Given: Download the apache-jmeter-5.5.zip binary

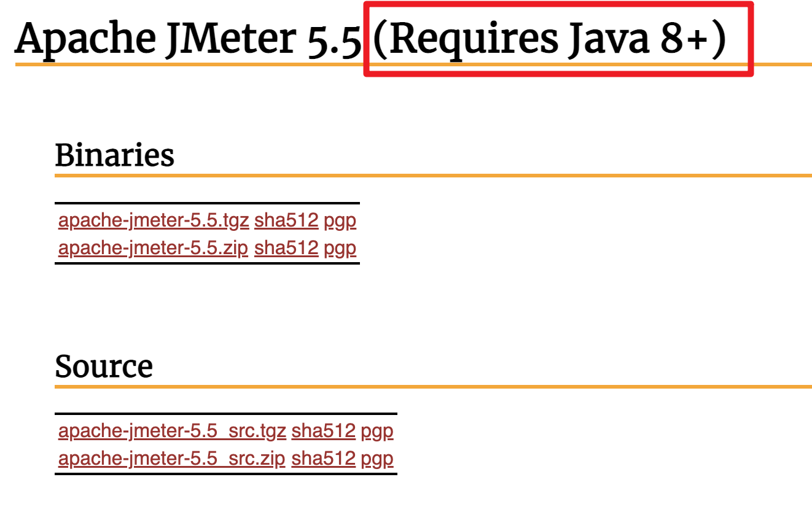Looking at the screenshot, I should (154, 248).
